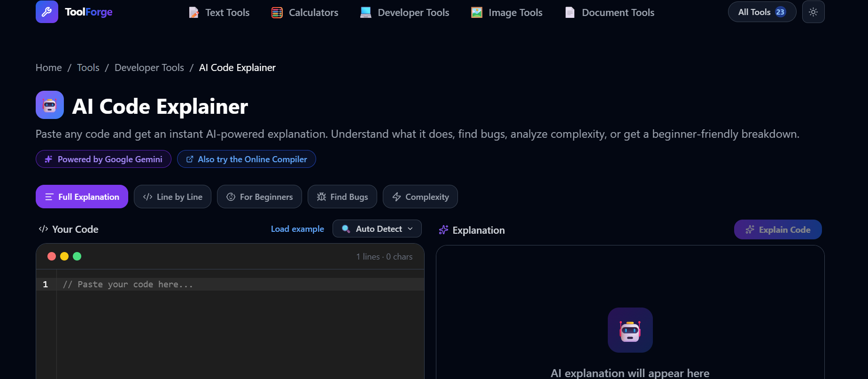
Task: Click the Image Tools picture icon
Action: coord(477,13)
